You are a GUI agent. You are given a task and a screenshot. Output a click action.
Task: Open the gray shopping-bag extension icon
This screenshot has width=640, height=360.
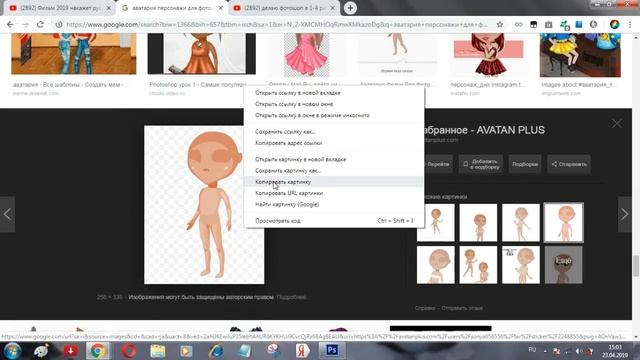(x=549, y=24)
